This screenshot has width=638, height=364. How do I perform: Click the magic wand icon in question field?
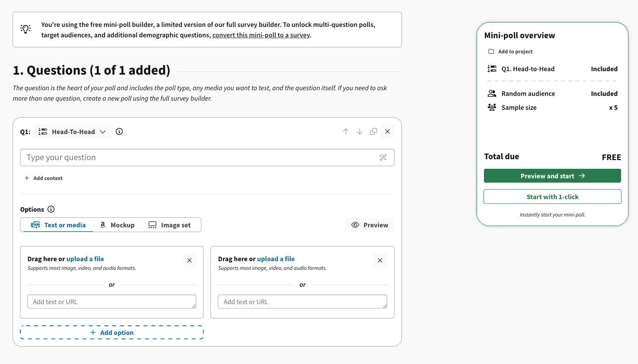[x=383, y=157]
